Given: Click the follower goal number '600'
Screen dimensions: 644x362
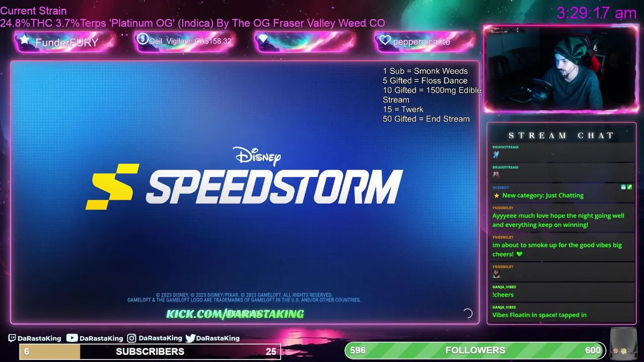Looking at the screenshot, I should tap(593, 350).
